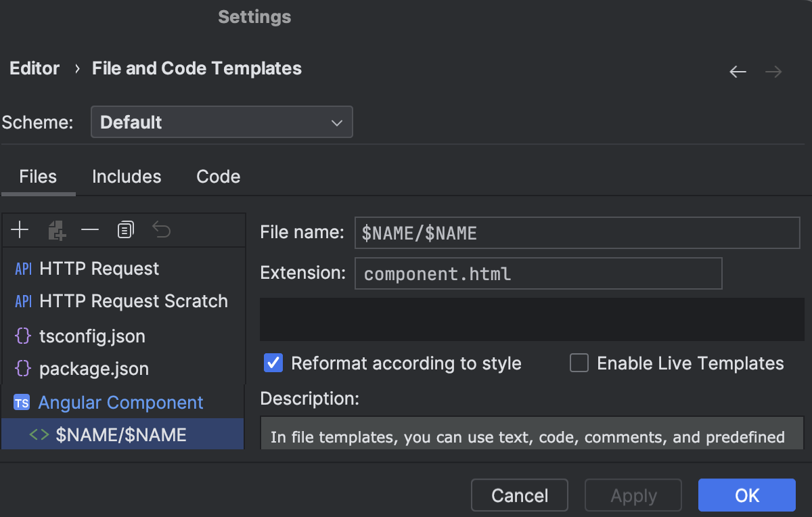
Task: Click the Create Child Template icon
Action: (x=57, y=229)
